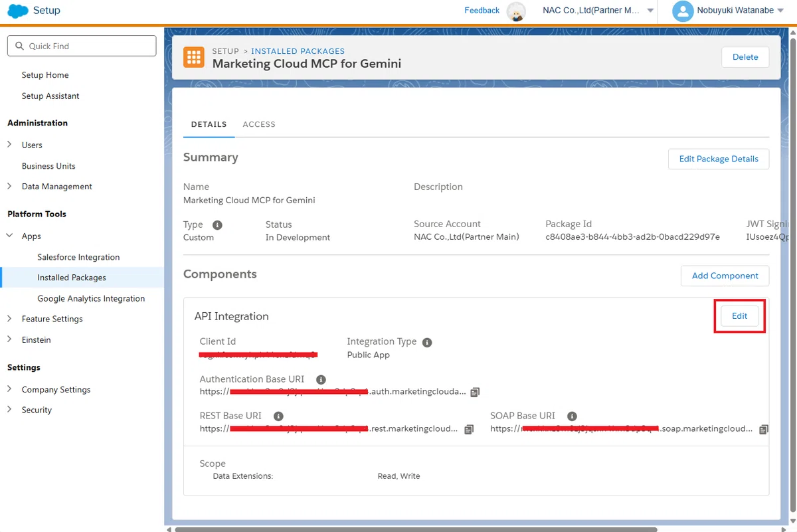The height and width of the screenshot is (532, 797).
Task: Click the NAC Co.,Ltd account name
Action: (x=591, y=11)
